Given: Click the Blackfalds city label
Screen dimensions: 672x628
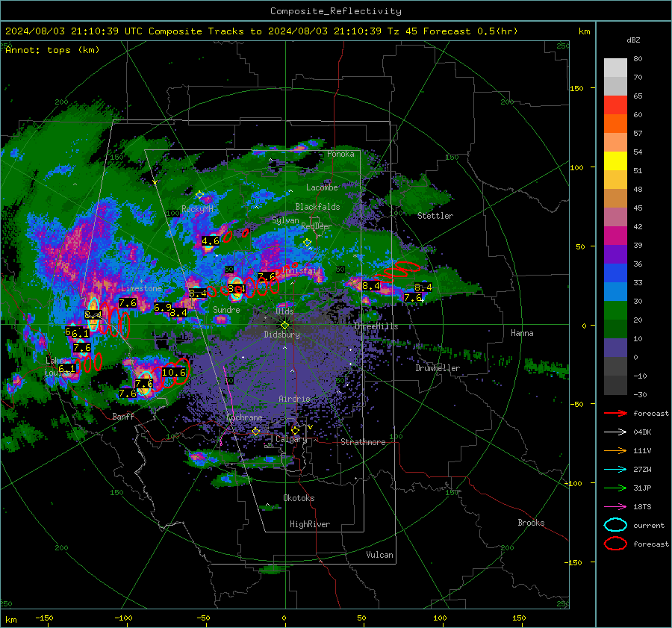Looking at the screenshot, I should [317, 207].
